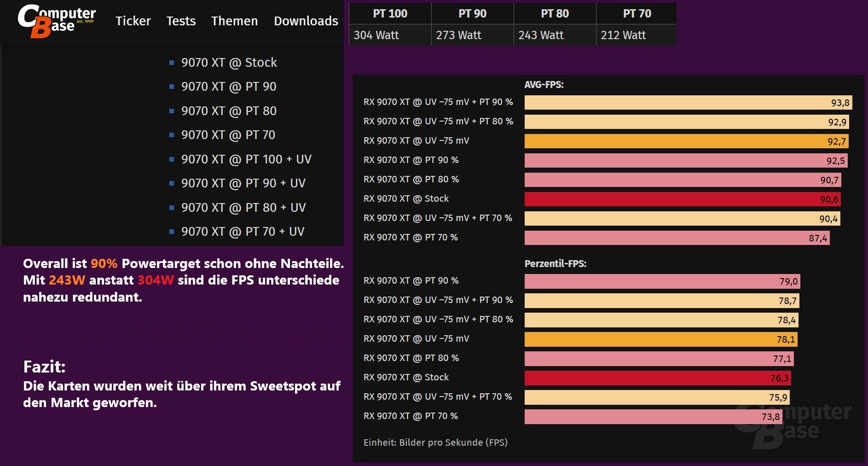Open the Tests menu

pos(181,21)
